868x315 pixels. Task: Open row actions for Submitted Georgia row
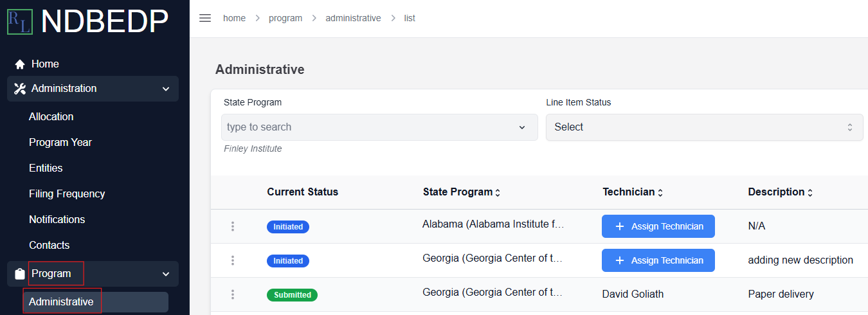coord(233,294)
